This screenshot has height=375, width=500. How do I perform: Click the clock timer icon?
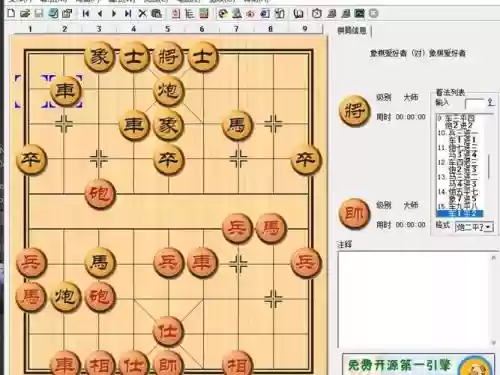click(317, 13)
